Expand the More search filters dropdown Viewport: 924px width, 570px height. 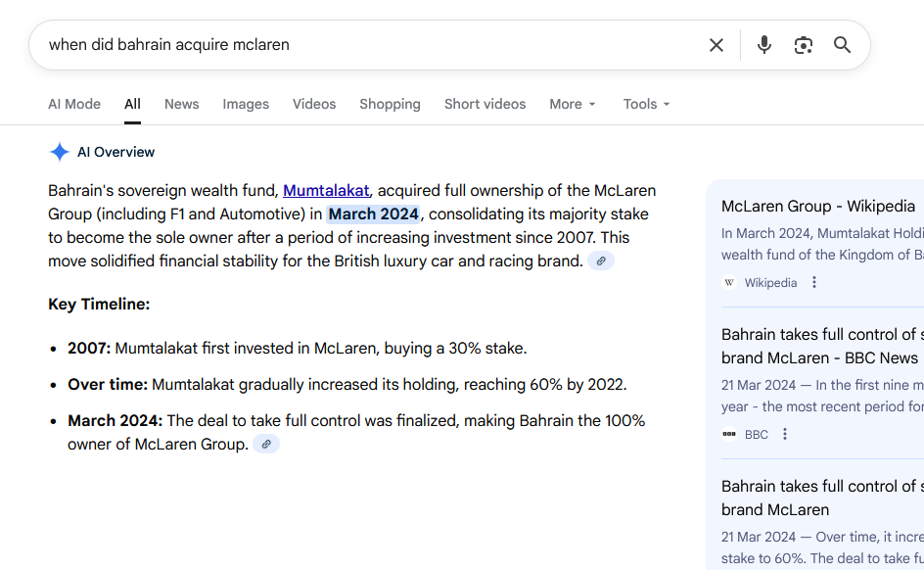point(573,104)
